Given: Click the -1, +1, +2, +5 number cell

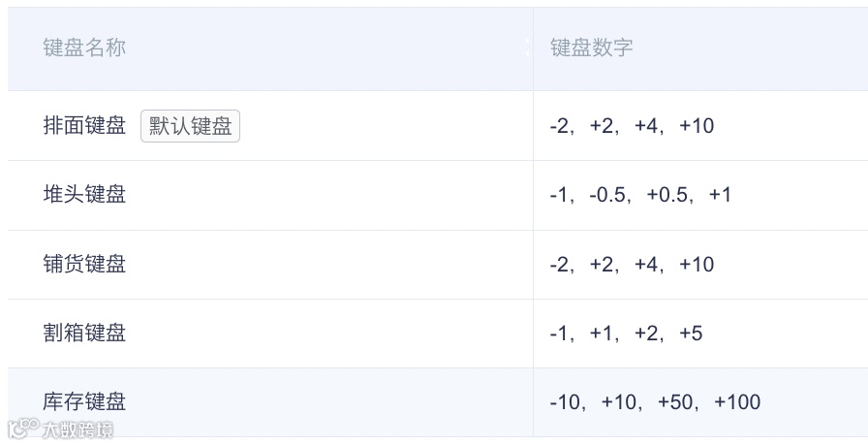Looking at the screenshot, I should [626, 333].
